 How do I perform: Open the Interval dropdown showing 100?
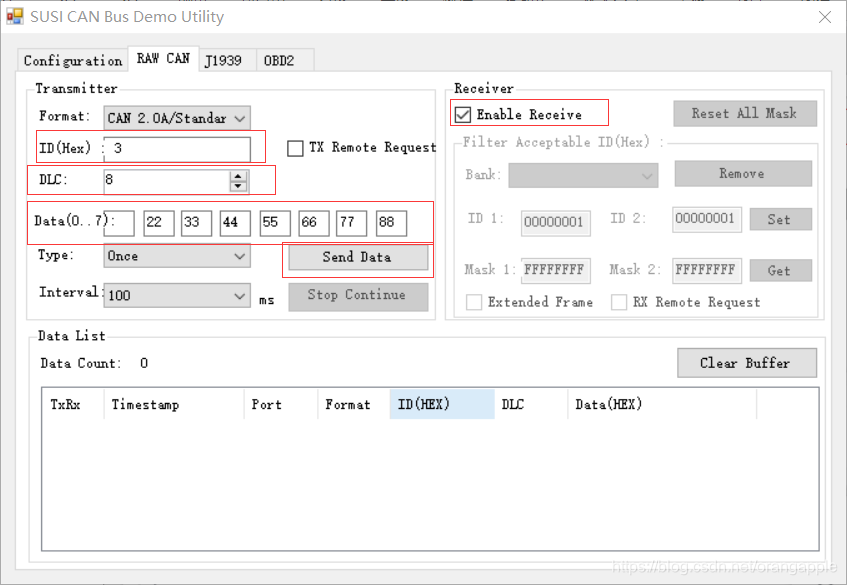[x=177, y=295]
